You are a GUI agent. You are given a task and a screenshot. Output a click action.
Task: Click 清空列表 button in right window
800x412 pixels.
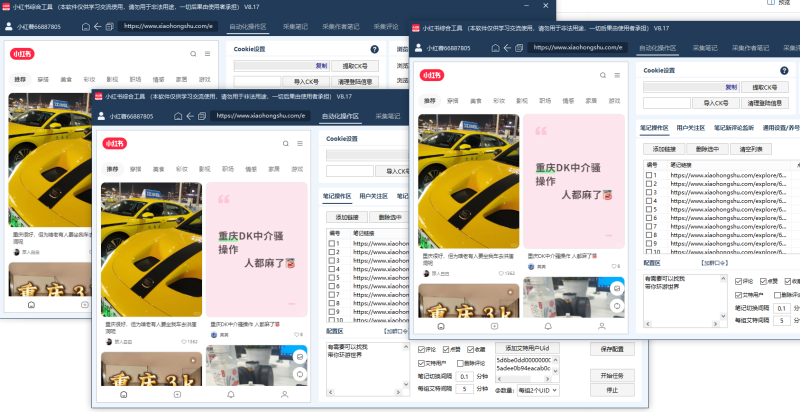(x=751, y=149)
